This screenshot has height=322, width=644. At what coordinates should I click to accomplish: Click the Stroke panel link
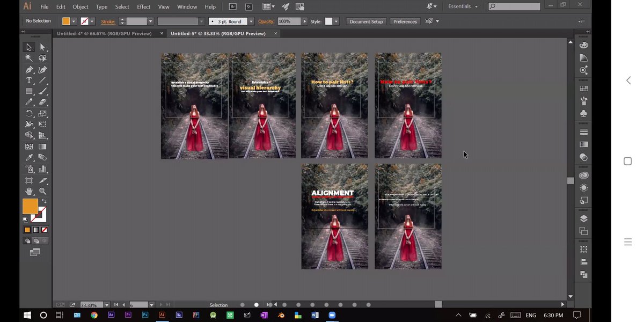point(108,21)
